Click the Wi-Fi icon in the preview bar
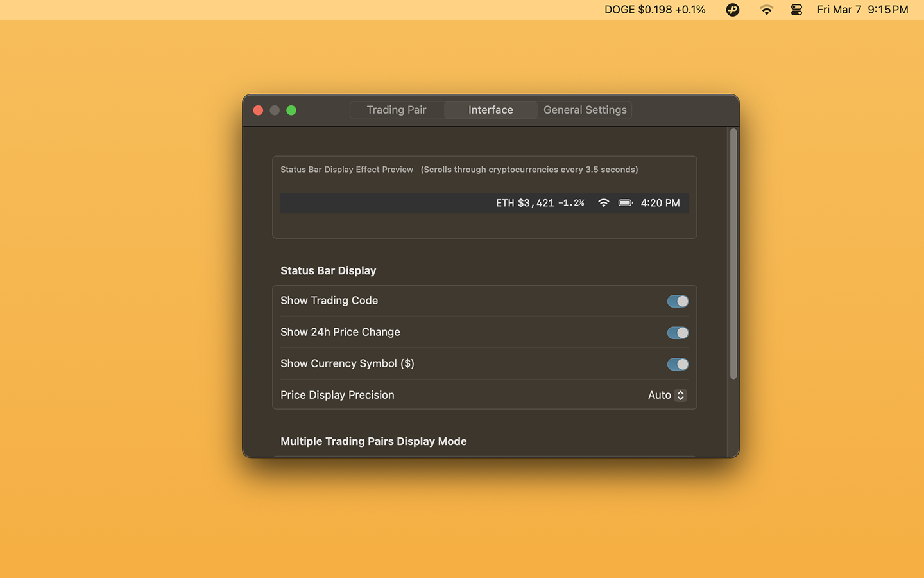 603,203
